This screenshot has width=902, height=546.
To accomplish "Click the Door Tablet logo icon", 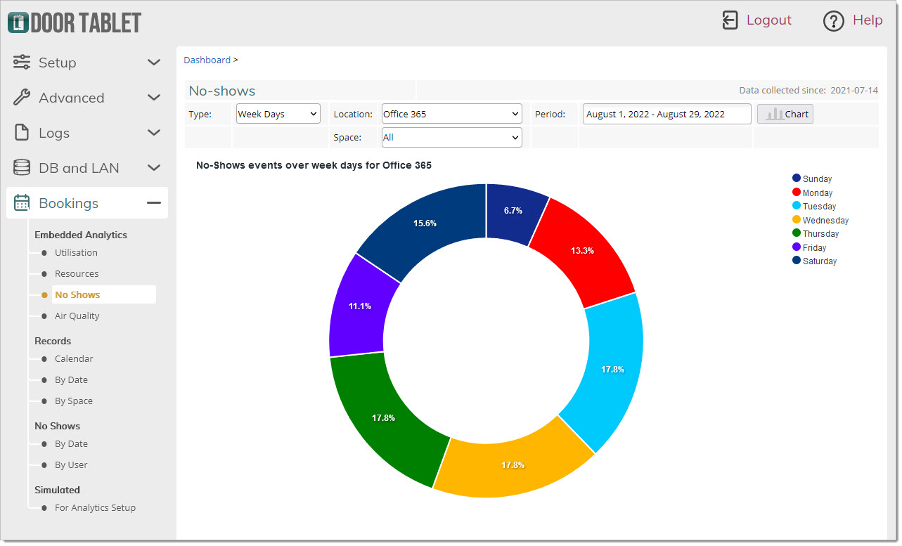I will point(18,21).
